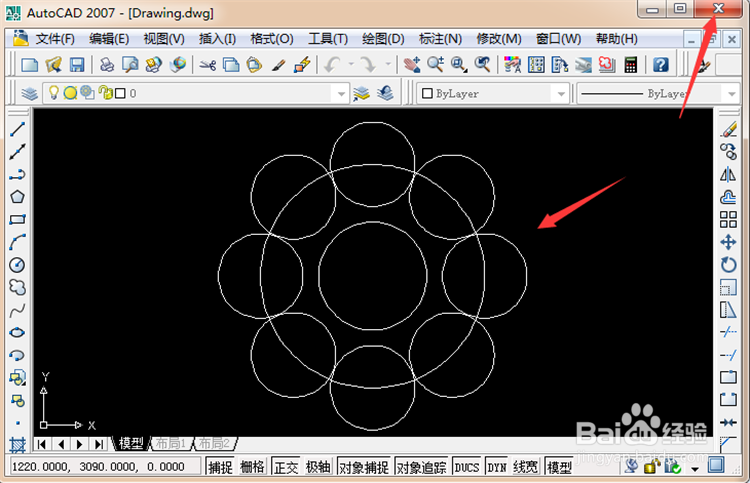Viewport: 750px width, 483px height.
Task: Expand the layer list dropdown
Action: [x=341, y=94]
